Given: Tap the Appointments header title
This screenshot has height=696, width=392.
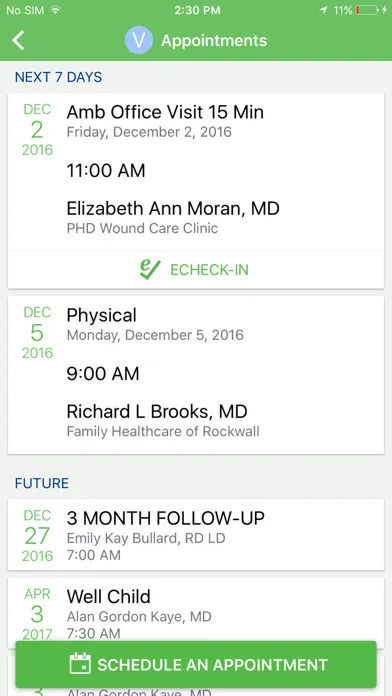Looking at the screenshot, I should [214, 40].
